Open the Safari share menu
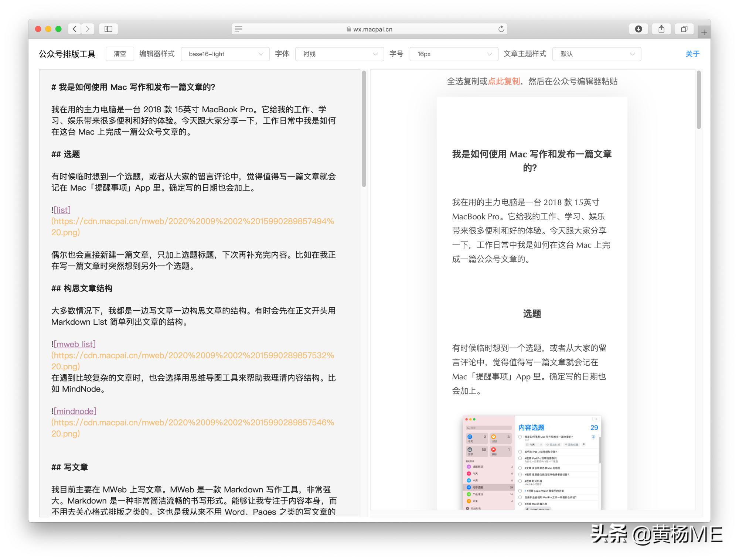 (661, 29)
